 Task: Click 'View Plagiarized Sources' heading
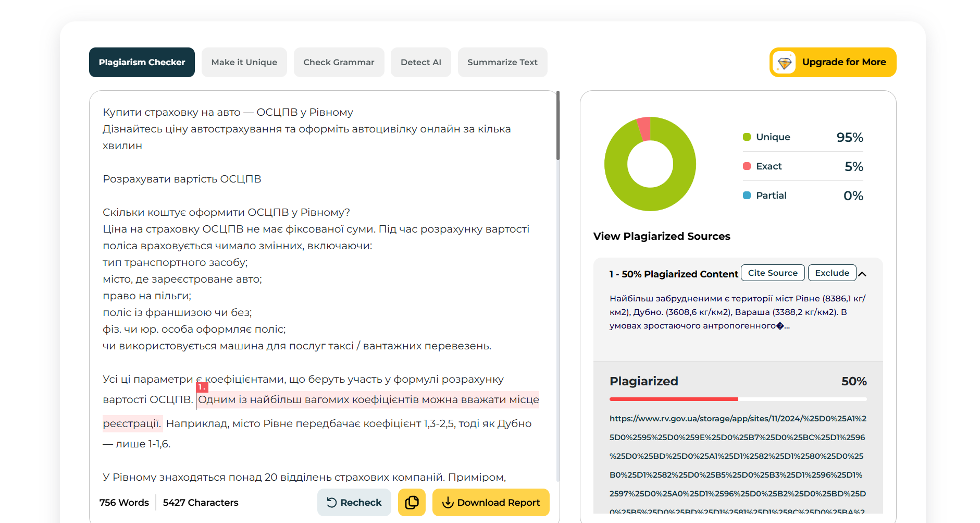click(662, 236)
